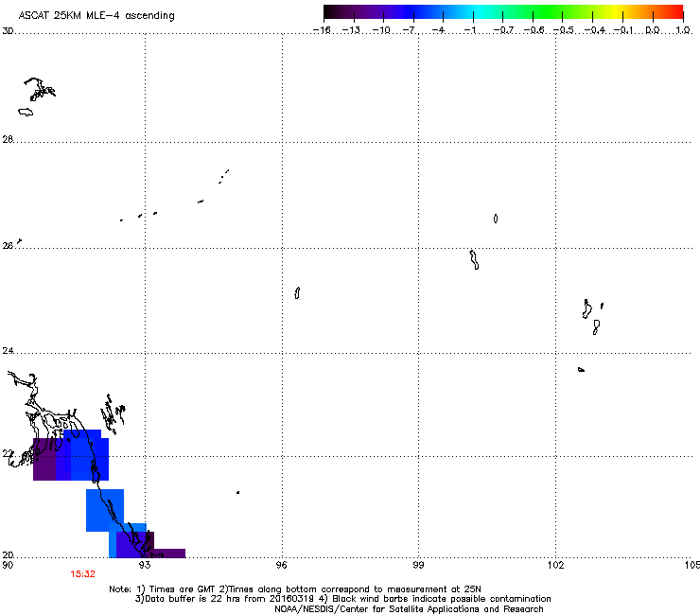The image size is (700, 615).
Task: Select the -0.5 color scale label
Action: pyautogui.click(x=564, y=30)
